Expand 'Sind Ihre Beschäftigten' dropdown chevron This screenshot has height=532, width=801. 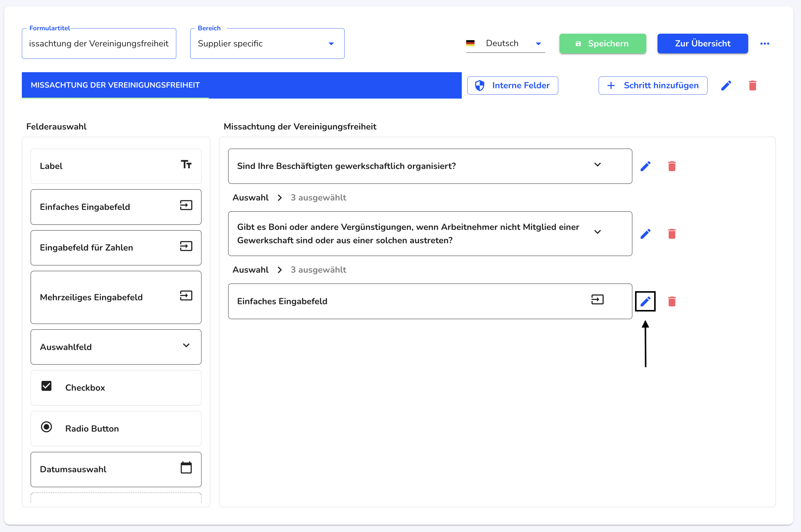(x=597, y=165)
